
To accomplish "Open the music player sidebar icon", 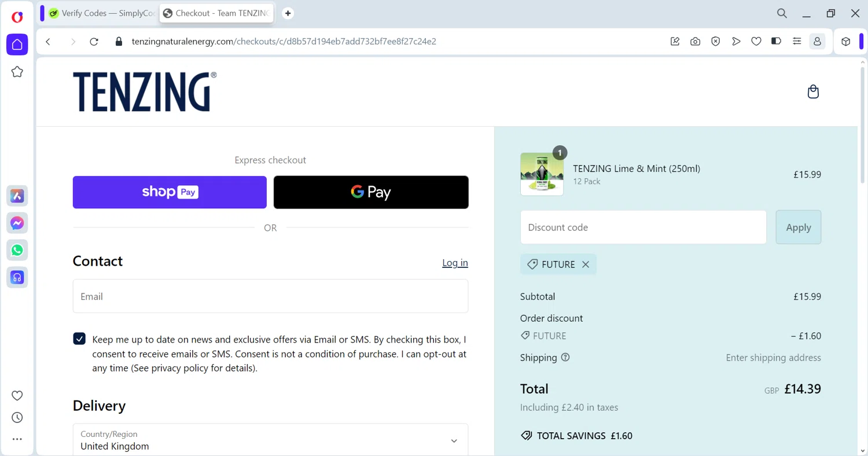I will (x=17, y=277).
